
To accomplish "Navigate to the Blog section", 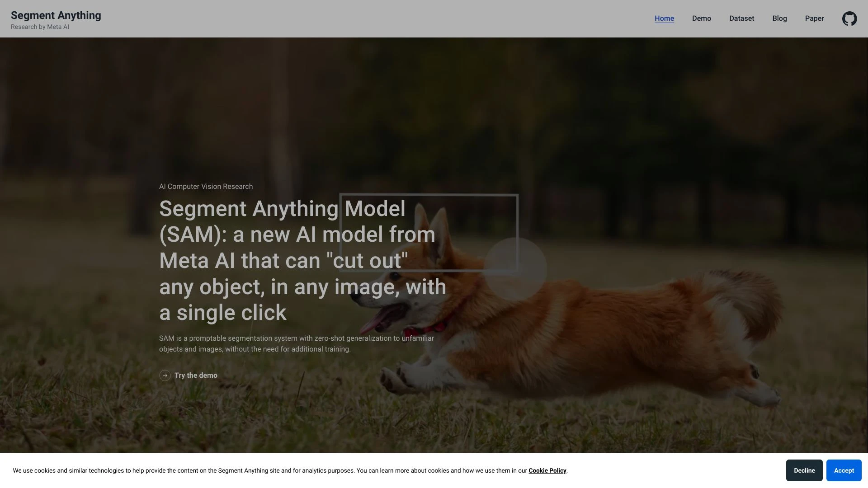I will coord(779,19).
